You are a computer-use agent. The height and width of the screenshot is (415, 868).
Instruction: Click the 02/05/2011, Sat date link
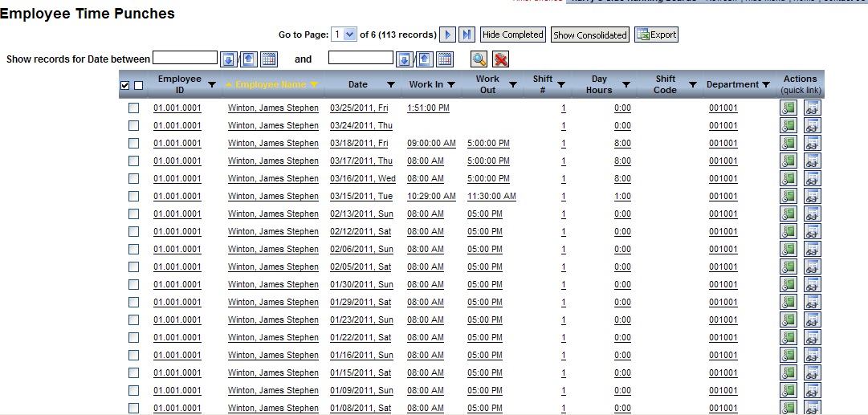click(x=361, y=266)
